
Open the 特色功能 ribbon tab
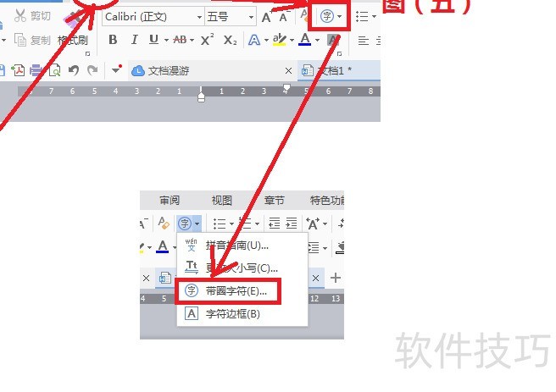(x=327, y=201)
